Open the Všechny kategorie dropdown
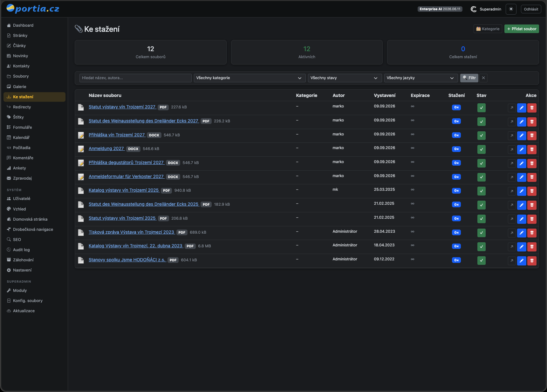This screenshot has height=392, width=547. (250, 78)
